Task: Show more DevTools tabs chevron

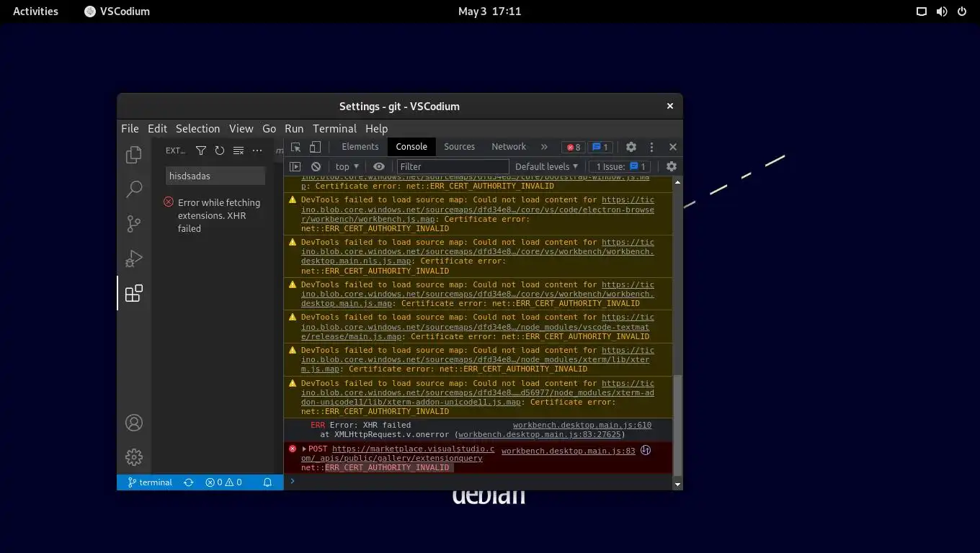Action: pos(544,147)
